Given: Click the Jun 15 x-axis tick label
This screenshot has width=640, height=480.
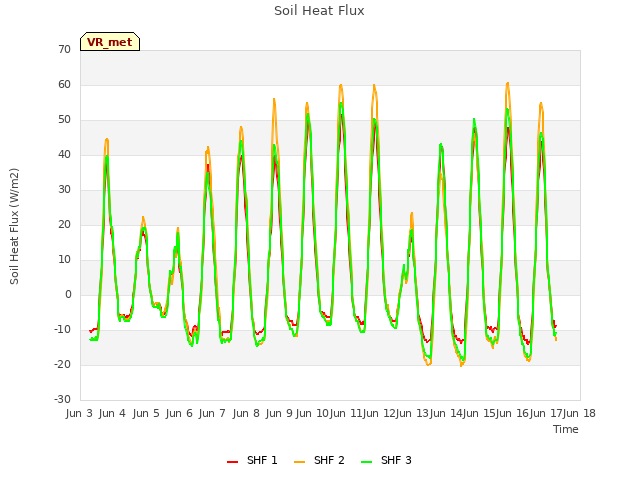Looking at the screenshot, I should tap(479, 413).
